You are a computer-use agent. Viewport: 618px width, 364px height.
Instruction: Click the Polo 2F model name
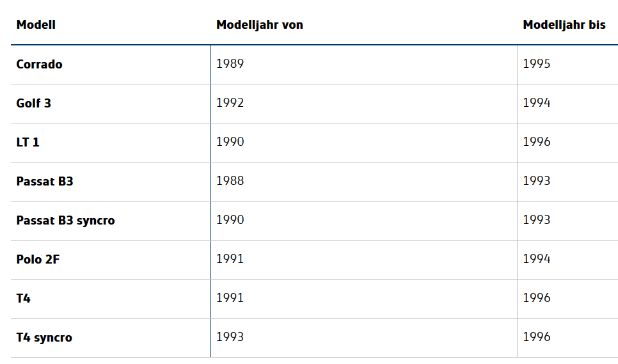click(x=38, y=259)
